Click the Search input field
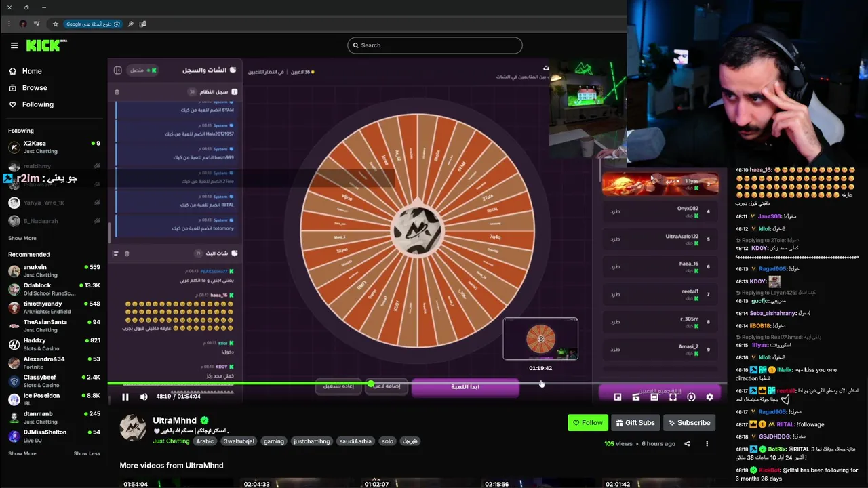This screenshot has width=868, height=488. [x=435, y=45]
